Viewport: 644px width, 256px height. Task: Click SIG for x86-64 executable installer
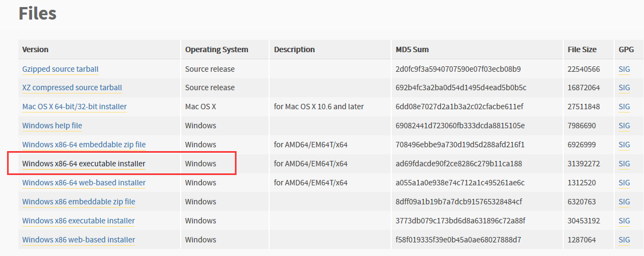tap(624, 164)
